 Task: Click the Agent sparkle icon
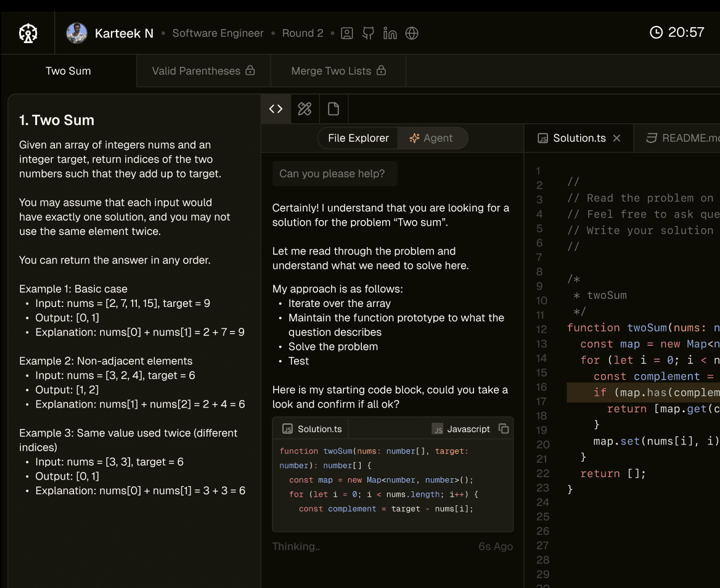(x=414, y=138)
